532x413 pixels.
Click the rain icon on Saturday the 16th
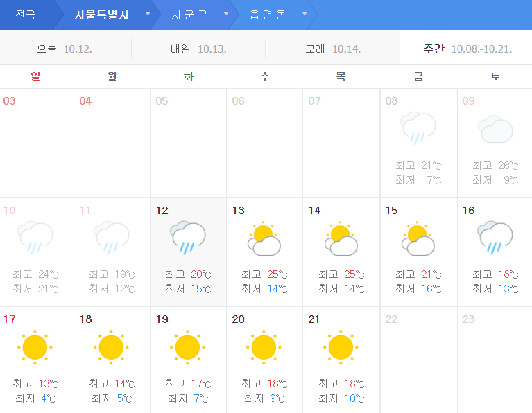(x=495, y=237)
